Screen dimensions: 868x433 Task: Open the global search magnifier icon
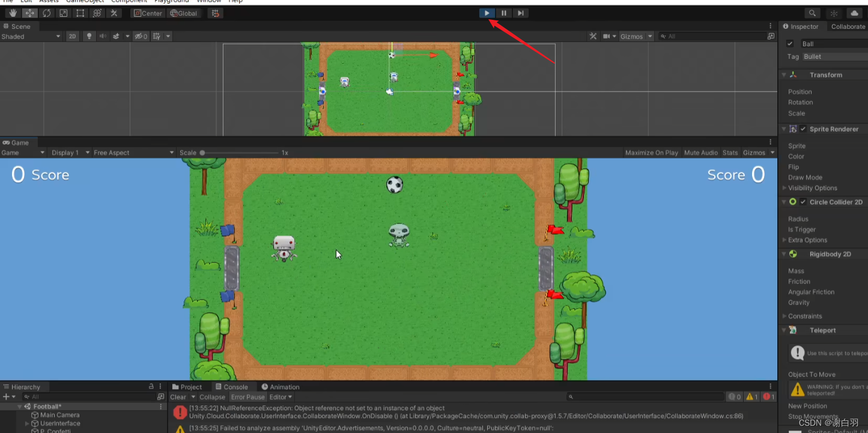coord(813,13)
